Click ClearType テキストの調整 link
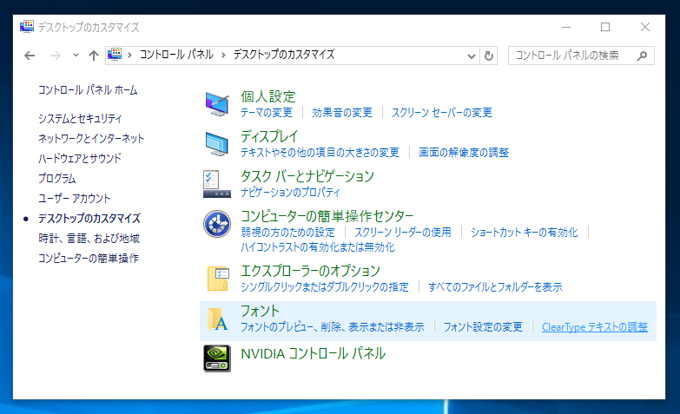The image size is (680, 414). tap(595, 327)
